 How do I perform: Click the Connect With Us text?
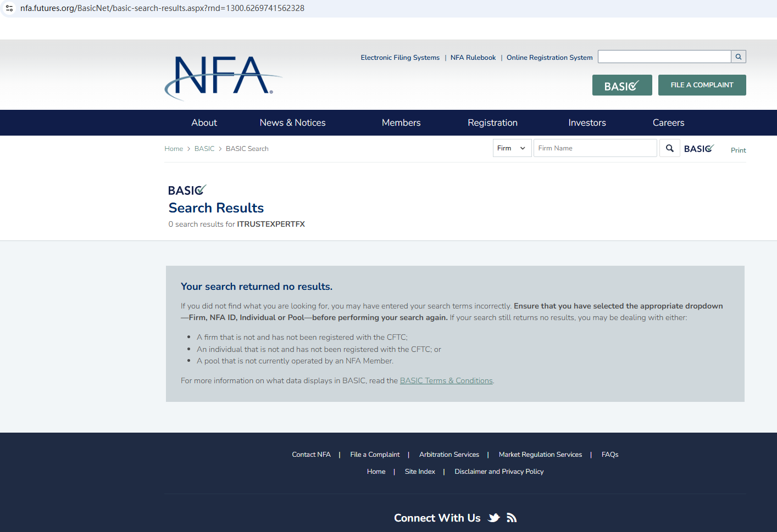tap(437, 518)
